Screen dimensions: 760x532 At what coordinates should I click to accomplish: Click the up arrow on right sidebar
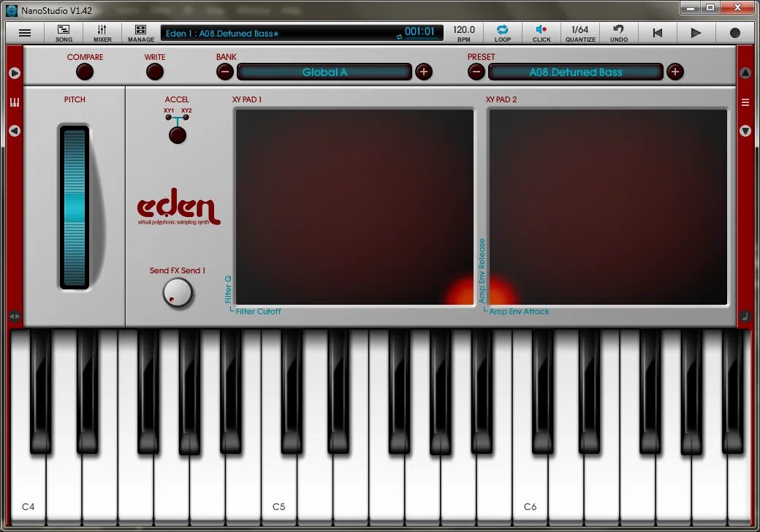click(745, 72)
